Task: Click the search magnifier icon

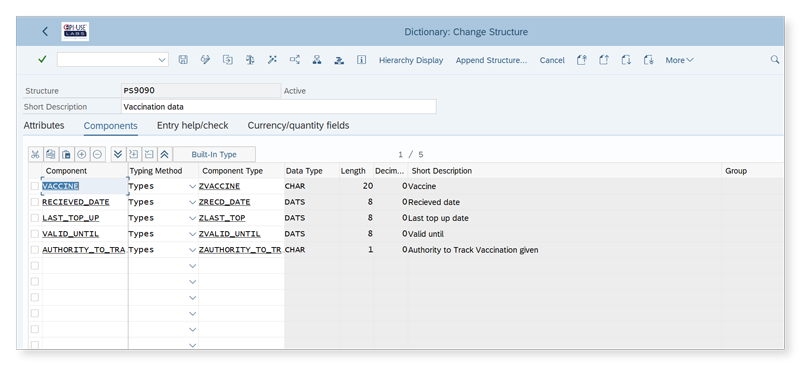Action: [775, 60]
